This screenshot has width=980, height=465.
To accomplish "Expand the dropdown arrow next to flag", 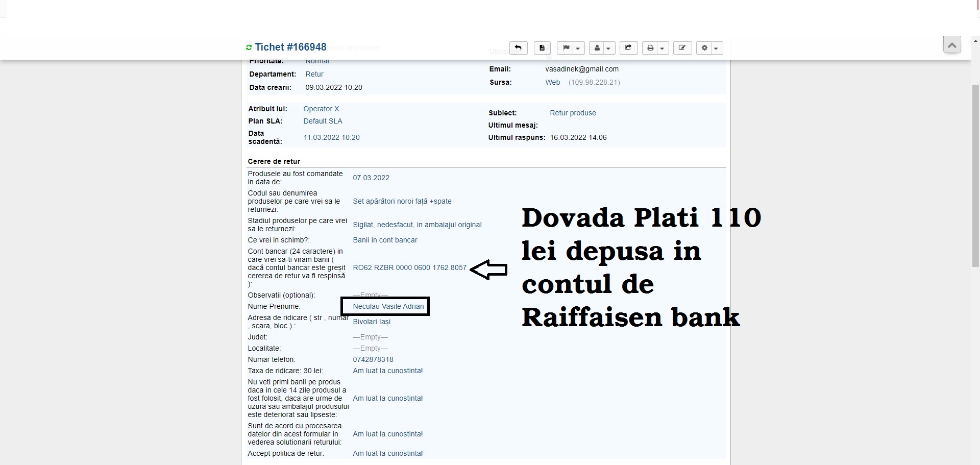I will click(578, 48).
